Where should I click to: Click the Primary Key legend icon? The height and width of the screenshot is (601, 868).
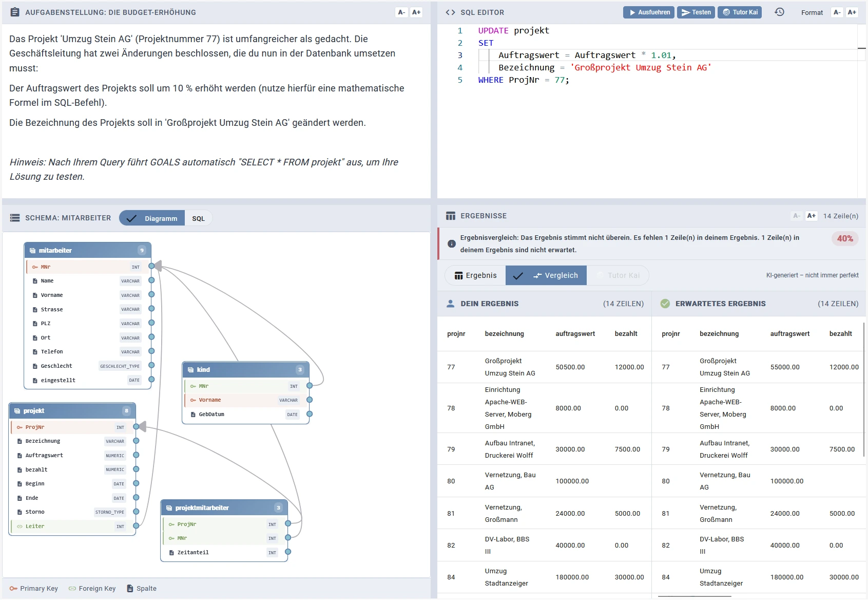[14, 588]
